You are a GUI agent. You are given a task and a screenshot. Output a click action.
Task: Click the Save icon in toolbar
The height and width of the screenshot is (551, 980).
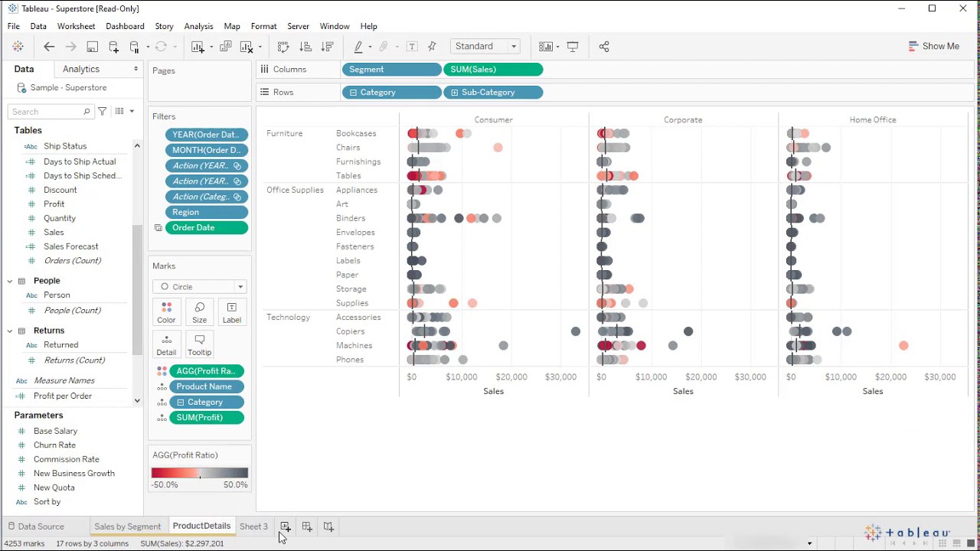coord(92,47)
